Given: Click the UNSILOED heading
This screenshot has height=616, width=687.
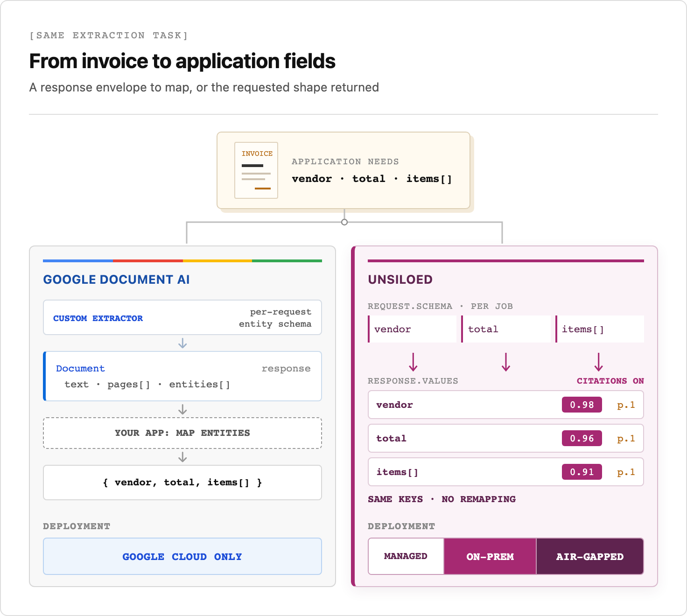Looking at the screenshot, I should click(x=400, y=280).
